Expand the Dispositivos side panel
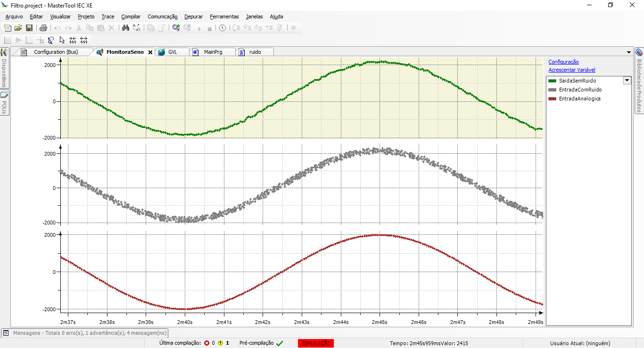The height and width of the screenshot is (348, 644). pos(4,67)
